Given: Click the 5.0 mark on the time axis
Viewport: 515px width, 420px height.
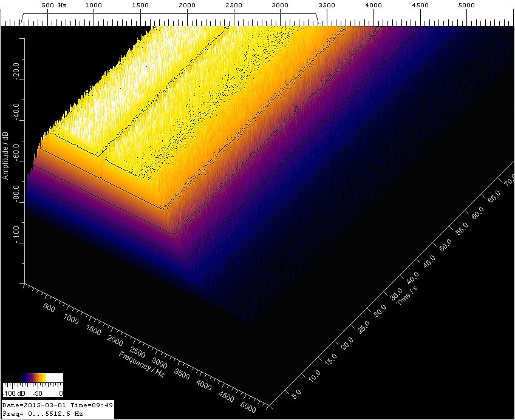Looking at the screenshot, I should tap(296, 395).
